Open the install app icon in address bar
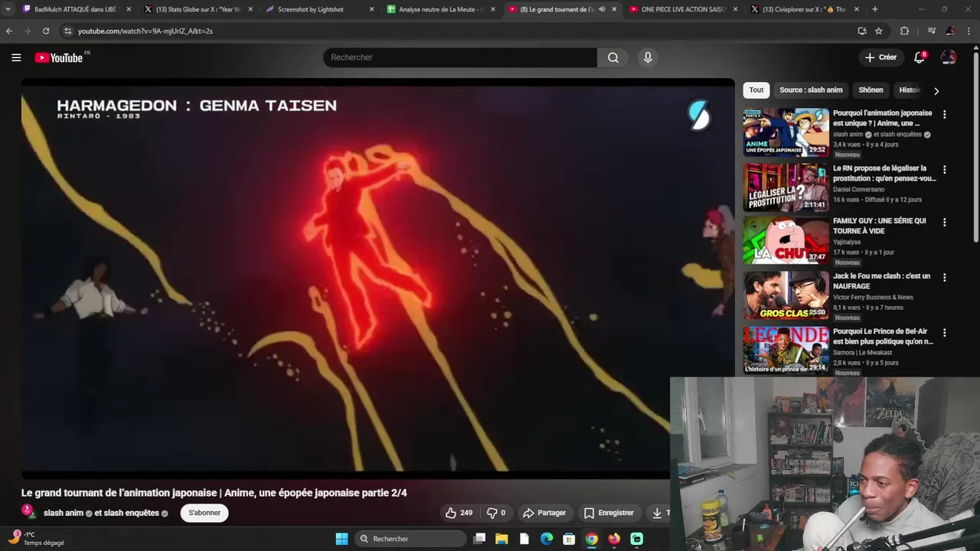The width and height of the screenshot is (980, 551). click(x=862, y=31)
